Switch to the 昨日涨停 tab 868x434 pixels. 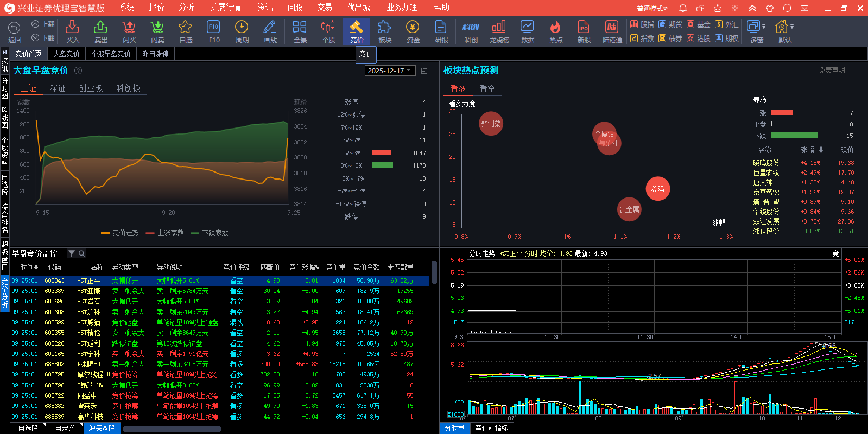click(x=155, y=54)
